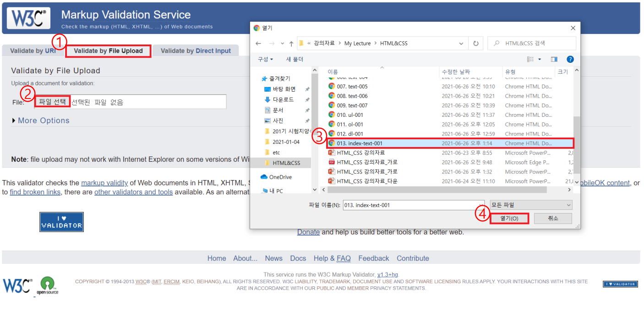The image size is (644, 312).
Task: Open the address bar path history dropdown
Action: point(461,44)
